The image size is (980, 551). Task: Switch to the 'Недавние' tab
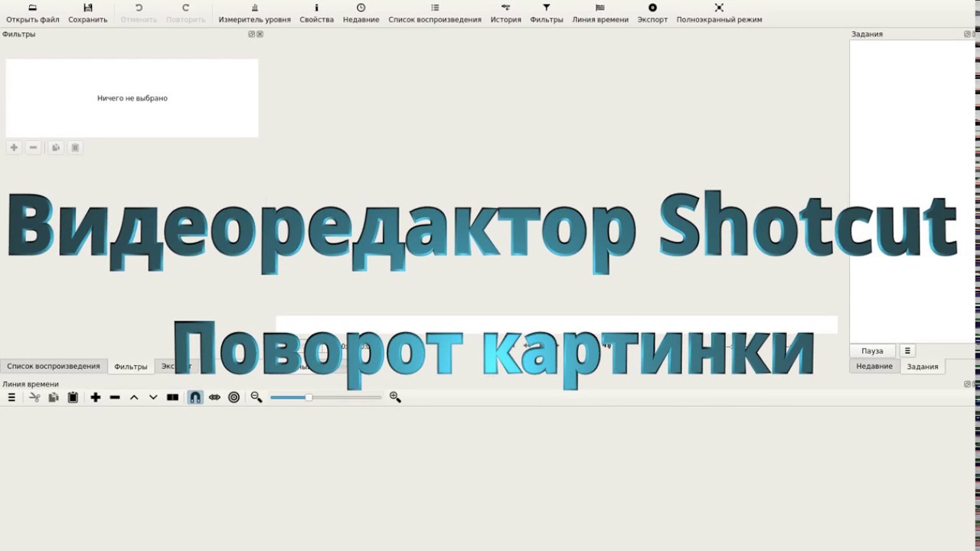(x=874, y=367)
